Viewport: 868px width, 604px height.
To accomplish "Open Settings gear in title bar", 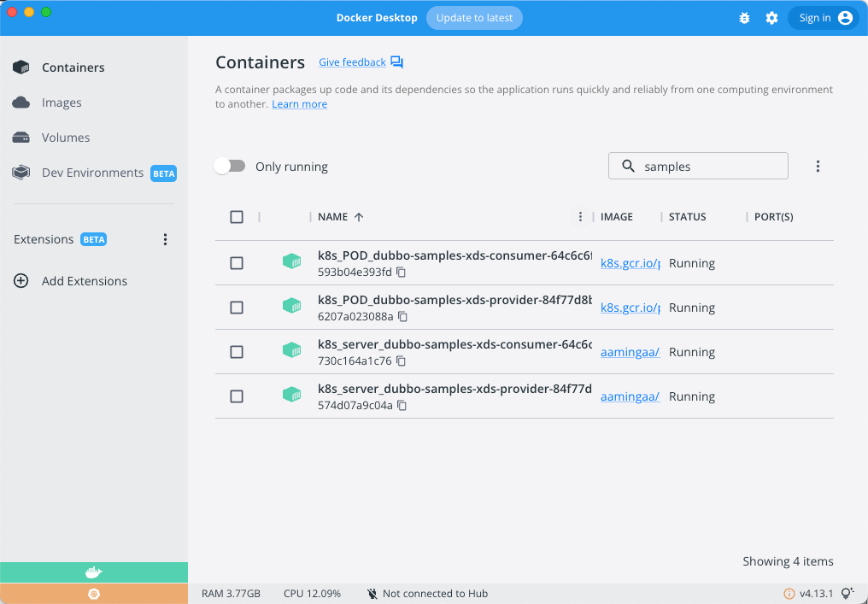I will point(771,18).
